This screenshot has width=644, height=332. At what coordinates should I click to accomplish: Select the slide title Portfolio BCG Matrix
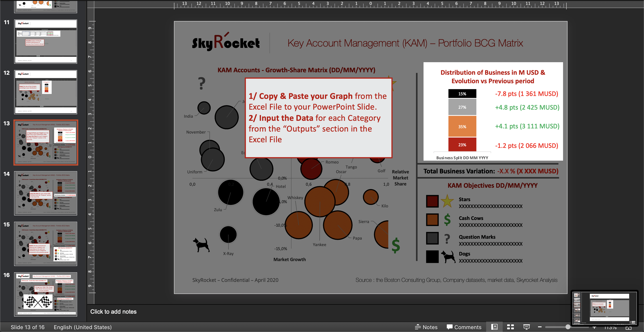click(405, 43)
